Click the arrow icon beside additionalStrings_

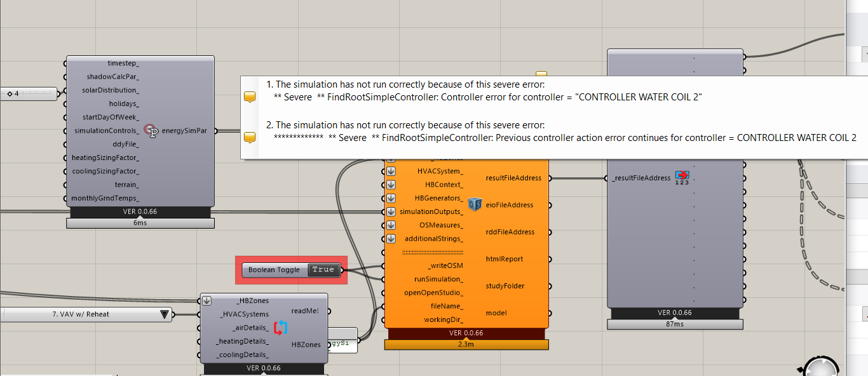pos(391,239)
